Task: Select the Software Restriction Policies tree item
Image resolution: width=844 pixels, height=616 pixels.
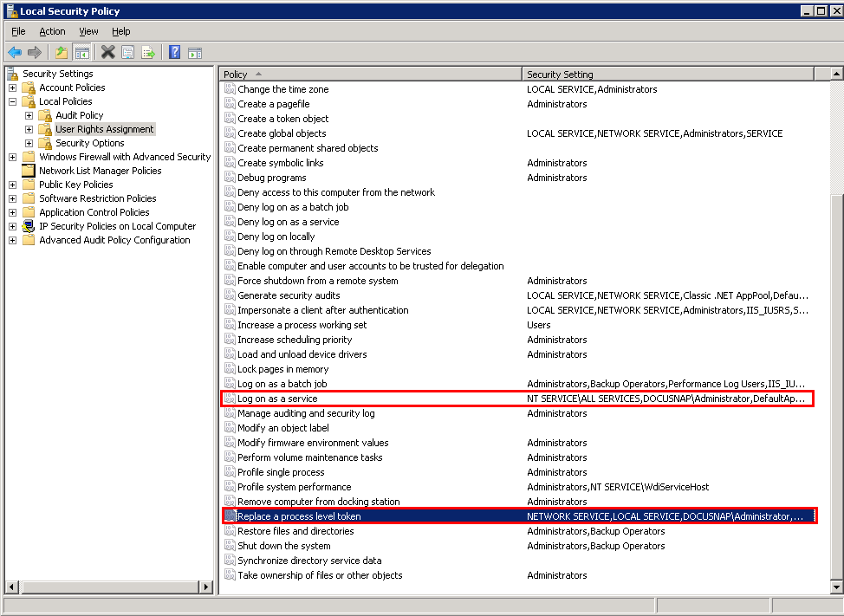Action: (x=97, y=198)
